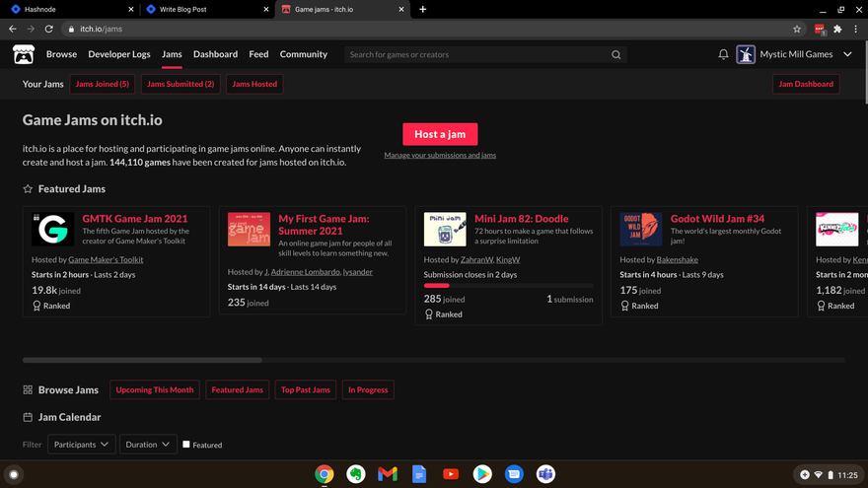The image size is (868, 488).
Task: Expand the Participants filter dropdown
Action: pyautogui.click(x=81, y=445)
